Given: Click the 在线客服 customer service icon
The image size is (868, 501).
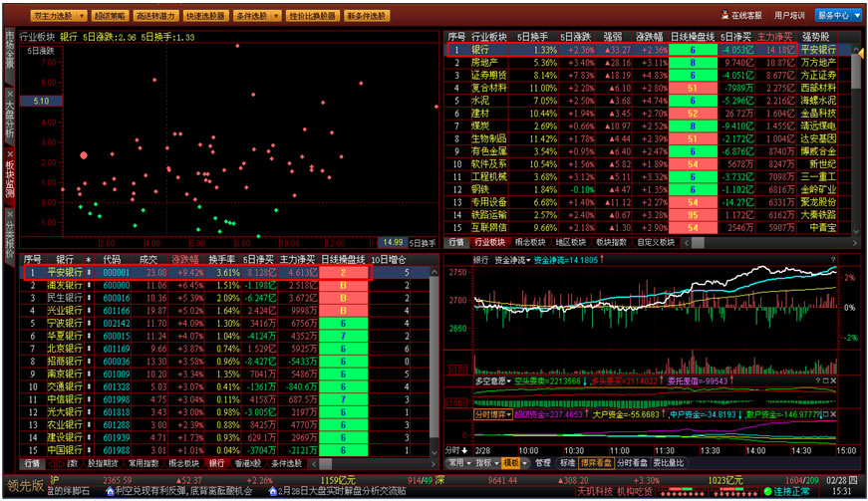Looking at the screenshot, I should pyautogui.click(x=724, y=15).
